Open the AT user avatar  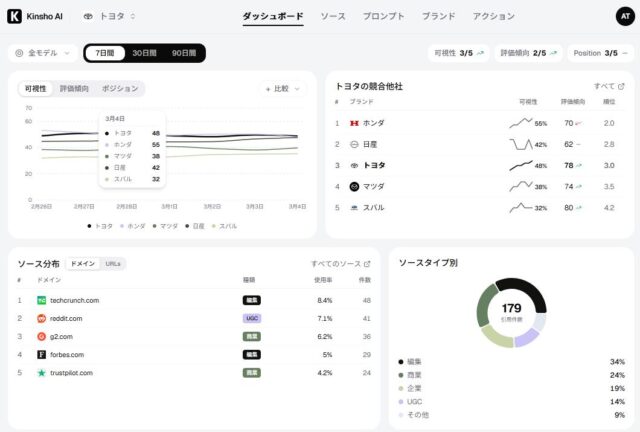point(625,16)
